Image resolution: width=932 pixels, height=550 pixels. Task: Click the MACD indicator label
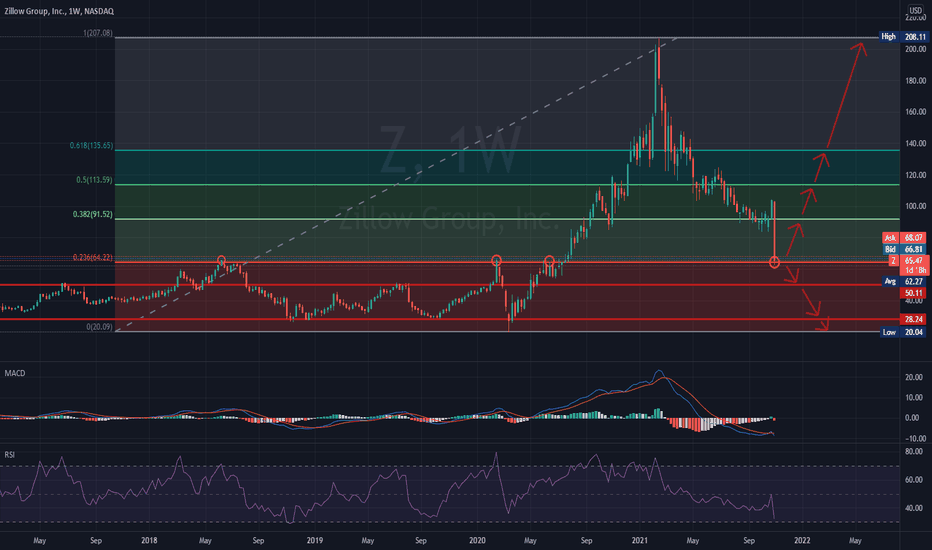tap(15, 373)
